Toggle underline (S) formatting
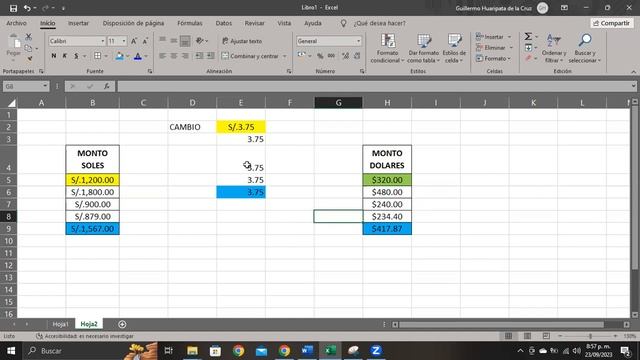This screenshot has height=360, width=640. pyautogui.click(x=76, y=56)
